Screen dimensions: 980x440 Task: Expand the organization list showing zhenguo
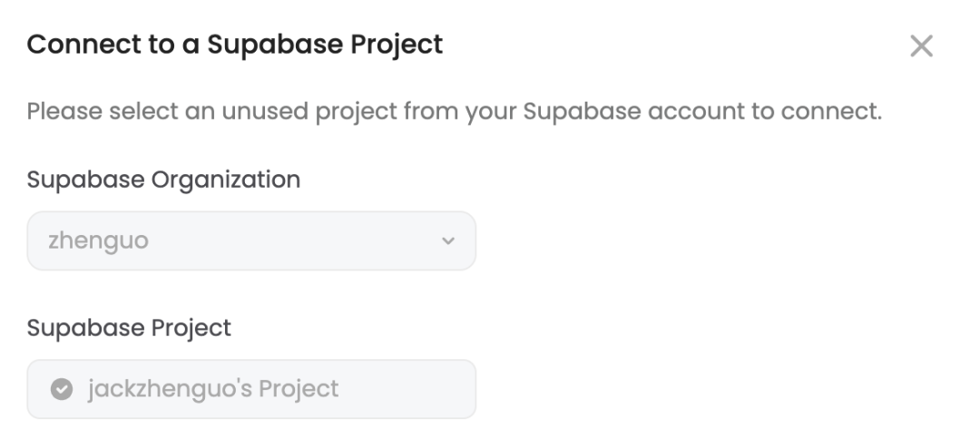(x=251, y=240)
